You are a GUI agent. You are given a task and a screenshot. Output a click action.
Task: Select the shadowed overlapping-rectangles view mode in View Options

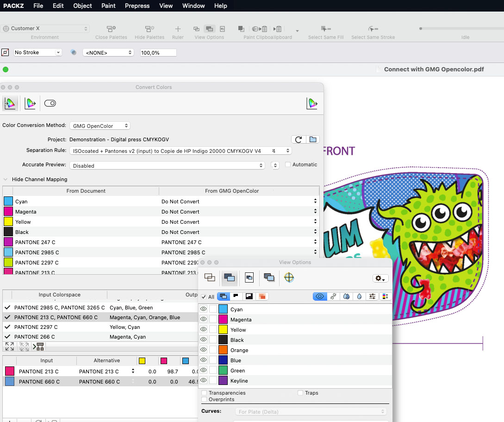269,277
